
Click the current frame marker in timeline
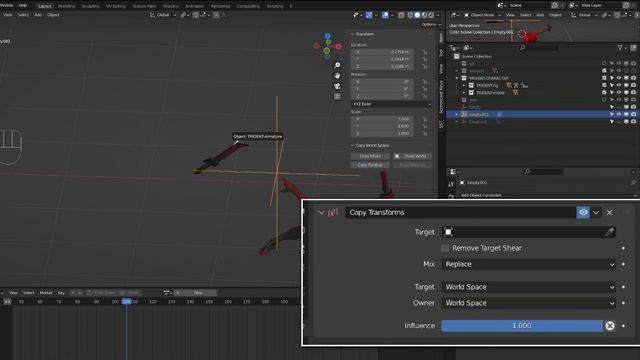tap(127, 302)
